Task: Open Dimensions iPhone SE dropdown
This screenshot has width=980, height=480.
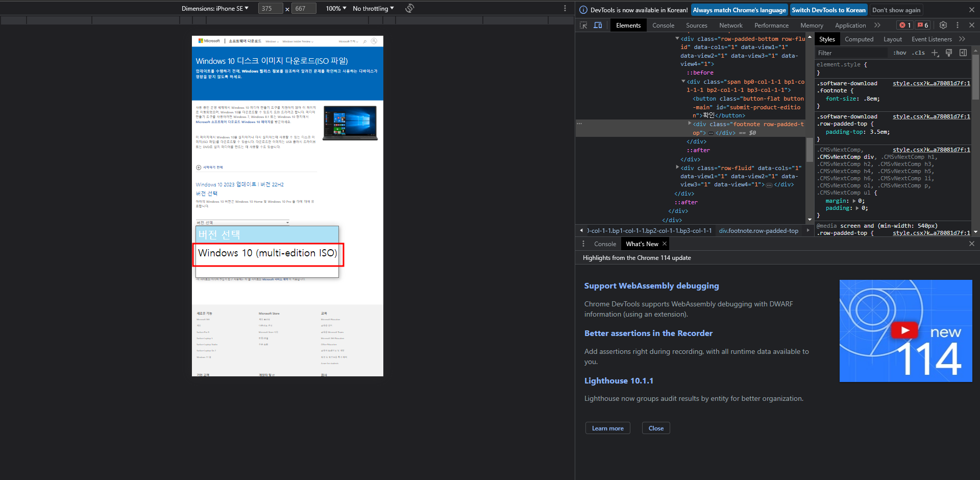Action: [215, 8]
